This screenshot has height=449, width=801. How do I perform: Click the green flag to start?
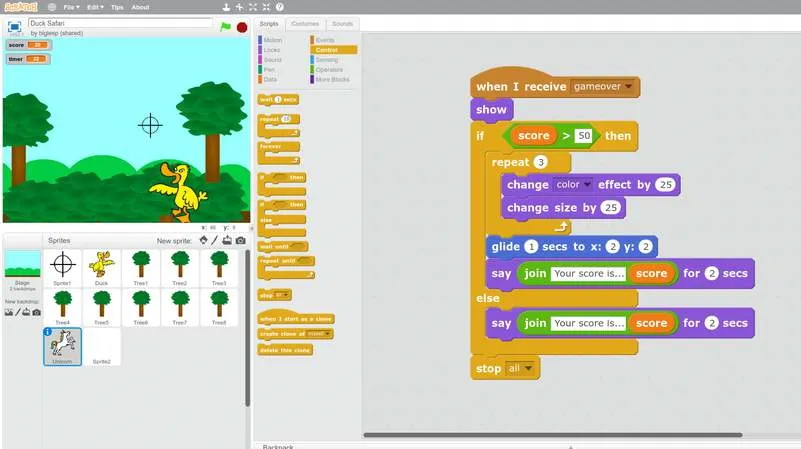[x=225, y=26]
